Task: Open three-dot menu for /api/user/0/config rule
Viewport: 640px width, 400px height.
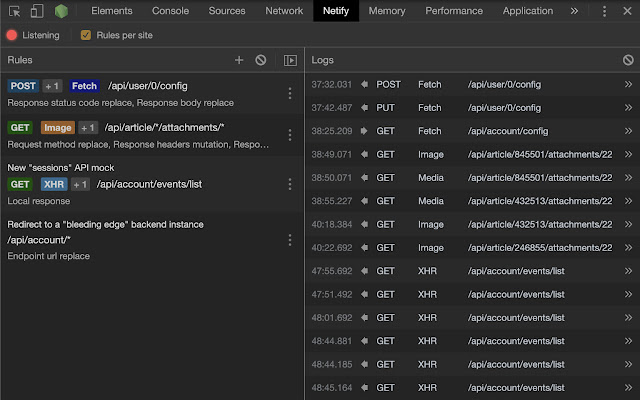Action: click(x=290, y=93)
